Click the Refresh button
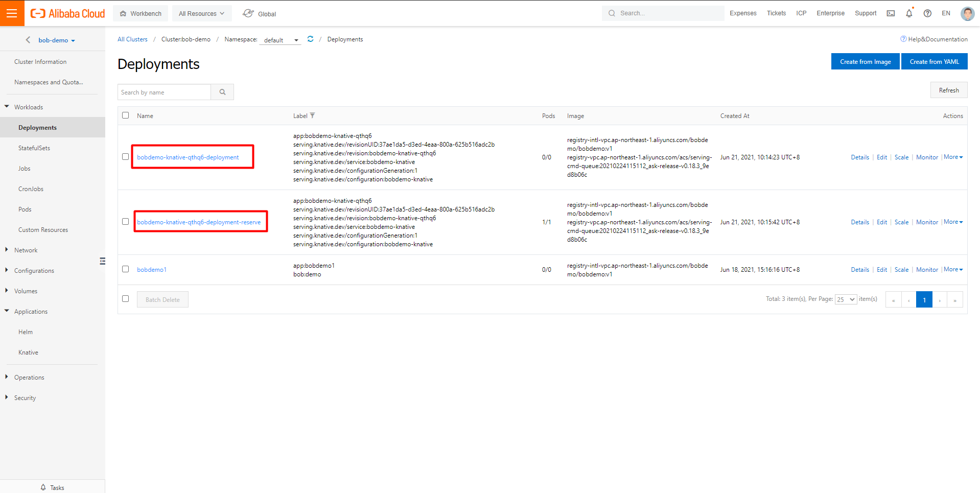This screenshot has width=980, height=493. pos(949,90)
